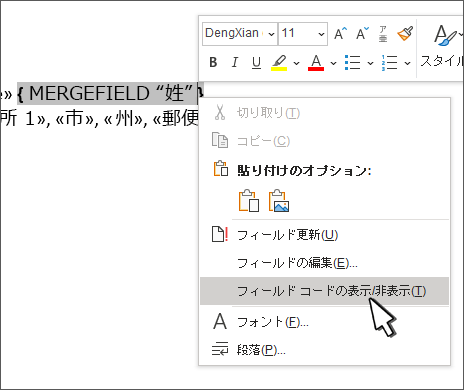Click the large A font icon
Viewport: 464px width, 390px height.
point(220,321)
